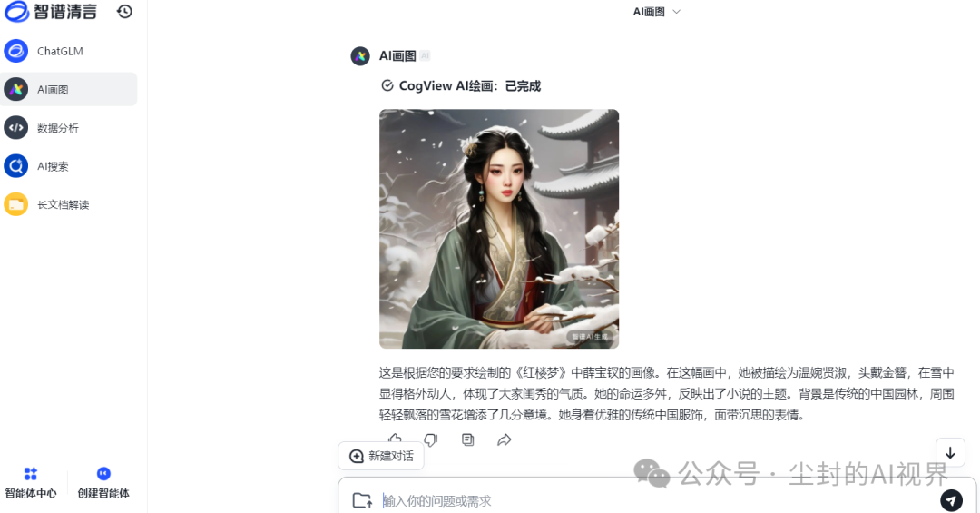Click the thumbs-up icon under the reply
Image resolution: width=980 pixels, height=513 pixels.
[395, 439]
